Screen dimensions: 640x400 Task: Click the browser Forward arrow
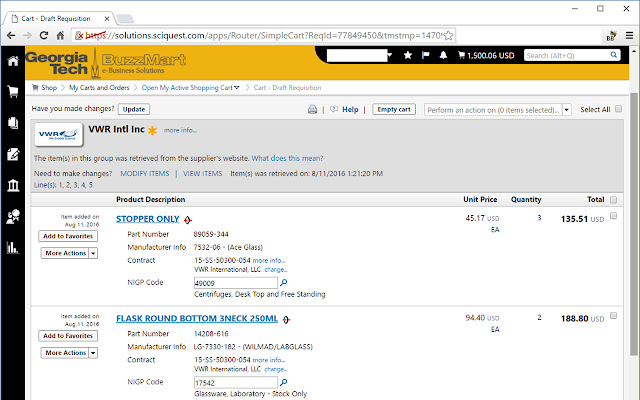[x=27, y=36]
